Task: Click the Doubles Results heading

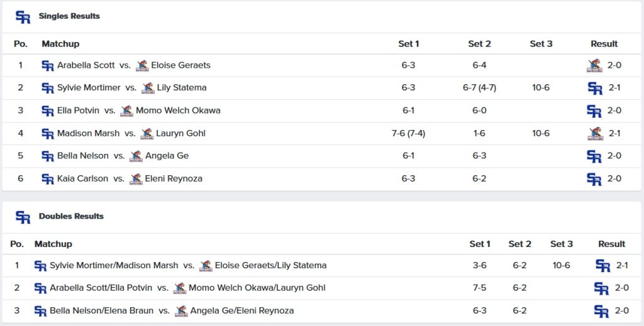Action: pos(71,216)
